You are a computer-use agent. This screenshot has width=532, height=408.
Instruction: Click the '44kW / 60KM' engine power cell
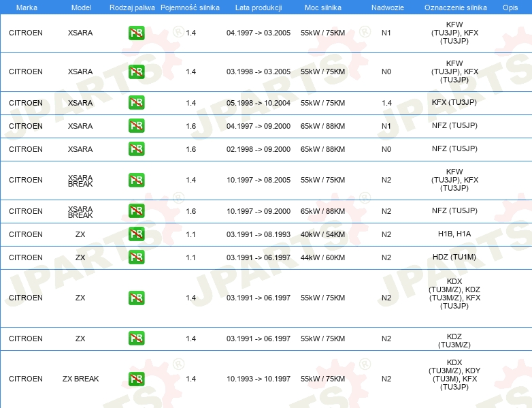pos(322,257)
